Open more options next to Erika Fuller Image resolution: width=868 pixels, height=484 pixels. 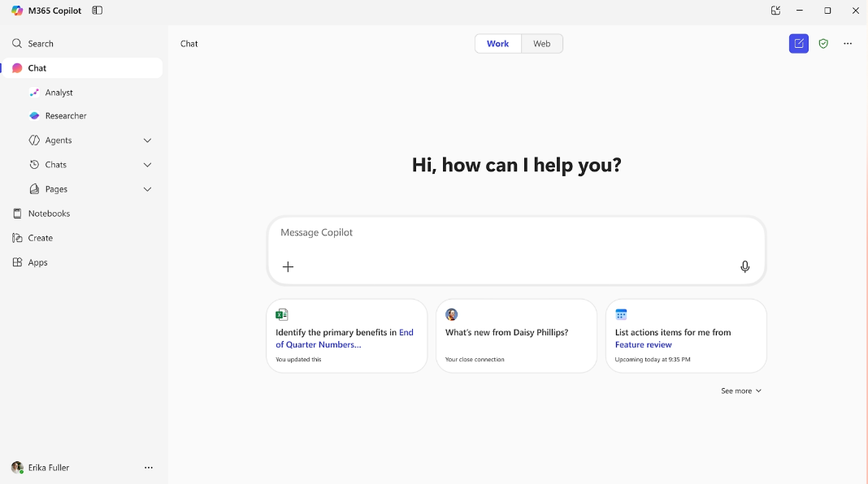click(149, 468)
